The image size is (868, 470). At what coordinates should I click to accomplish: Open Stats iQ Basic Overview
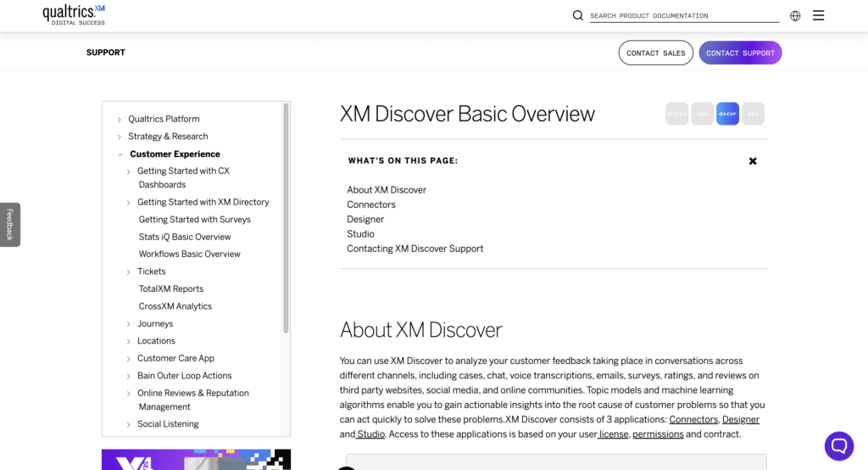(x=185, y=237)
